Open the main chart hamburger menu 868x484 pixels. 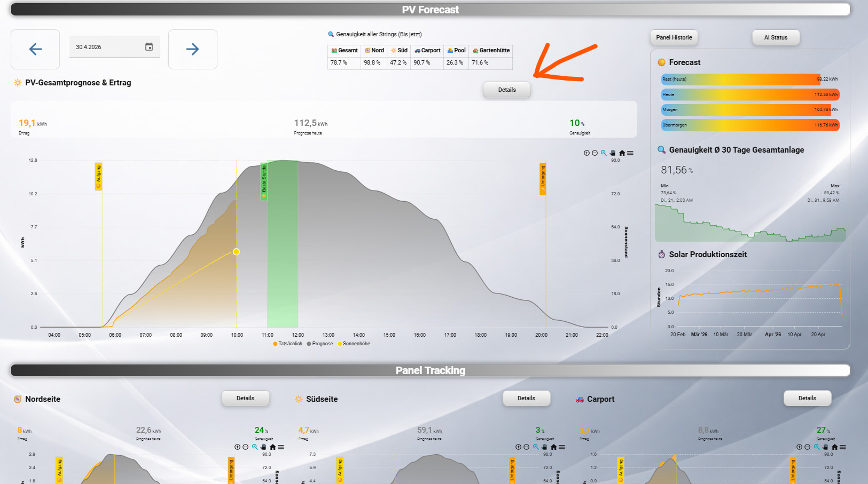point(630,153)
